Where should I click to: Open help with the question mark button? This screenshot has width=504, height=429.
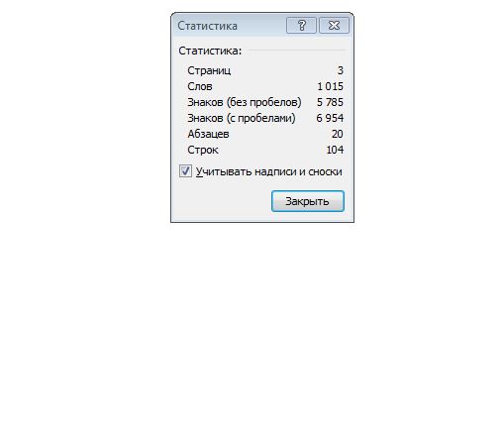click(x=301, y=25)
